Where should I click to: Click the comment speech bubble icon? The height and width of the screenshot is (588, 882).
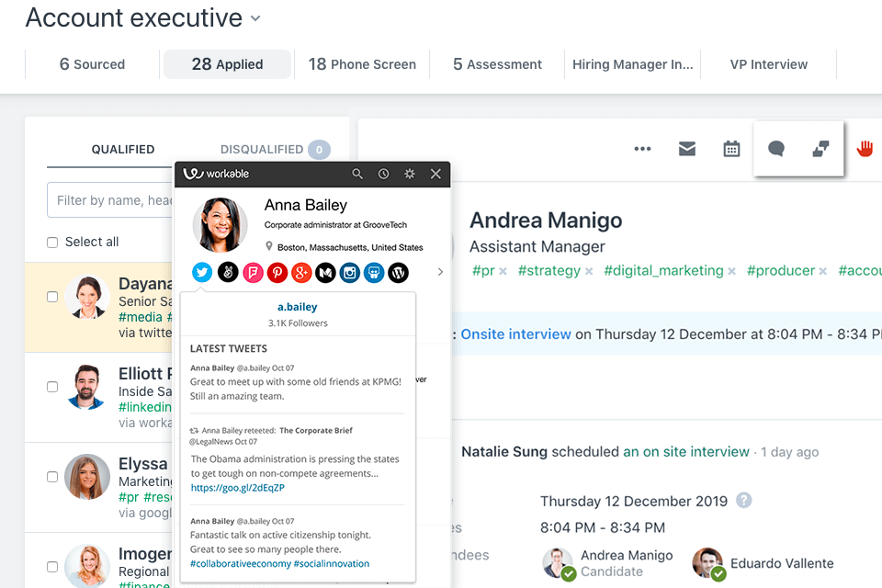(776, 149)
